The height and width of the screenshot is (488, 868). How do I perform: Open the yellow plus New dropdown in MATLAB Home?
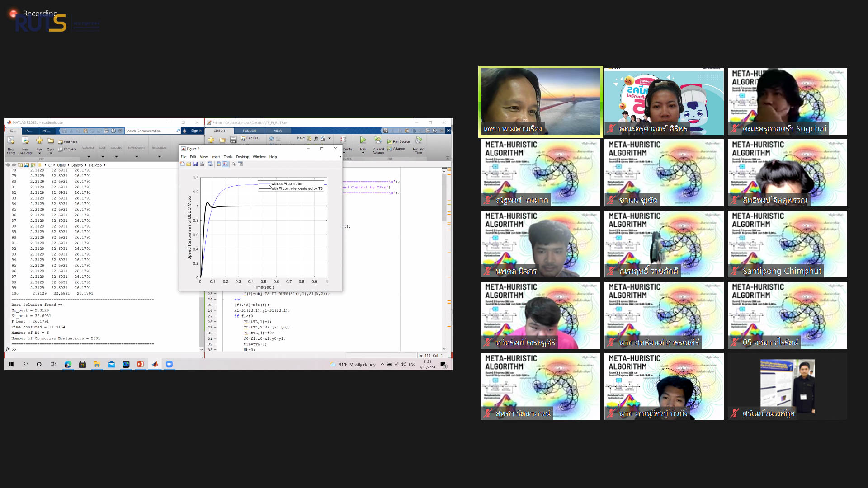tap(39, 145)
